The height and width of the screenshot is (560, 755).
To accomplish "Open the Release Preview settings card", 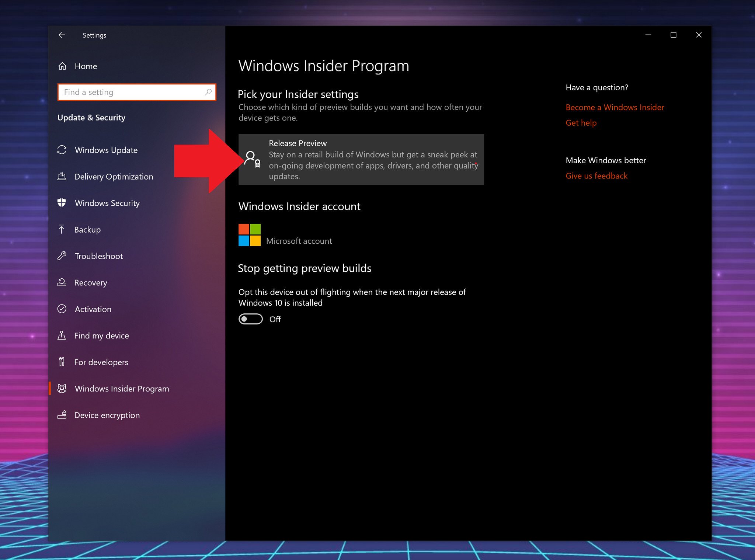I will tap(361, 159).
